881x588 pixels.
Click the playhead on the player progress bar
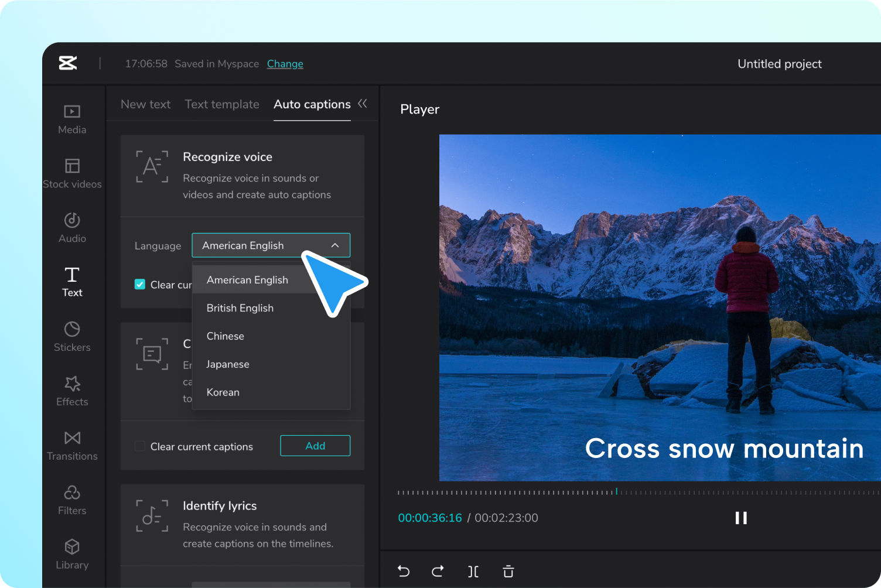(x=616, y=491)
